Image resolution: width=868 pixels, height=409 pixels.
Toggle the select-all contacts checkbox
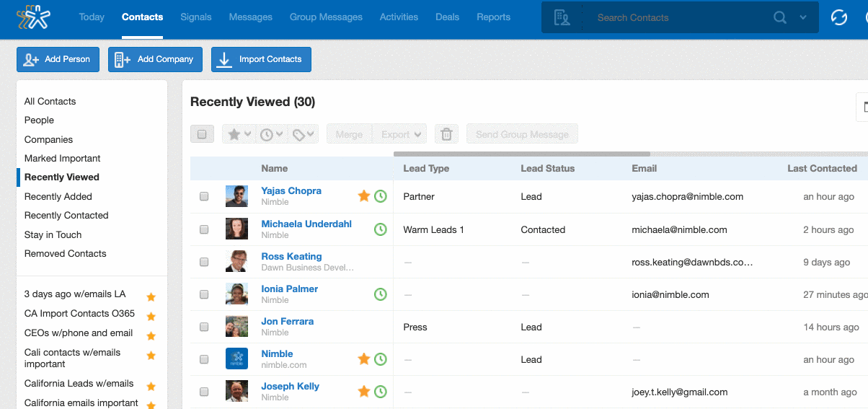click(202, 134)
